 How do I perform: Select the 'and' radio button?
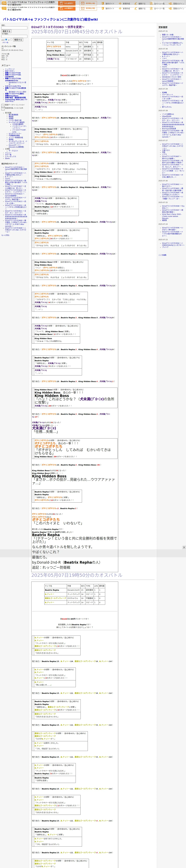click(x=6, y=39)
